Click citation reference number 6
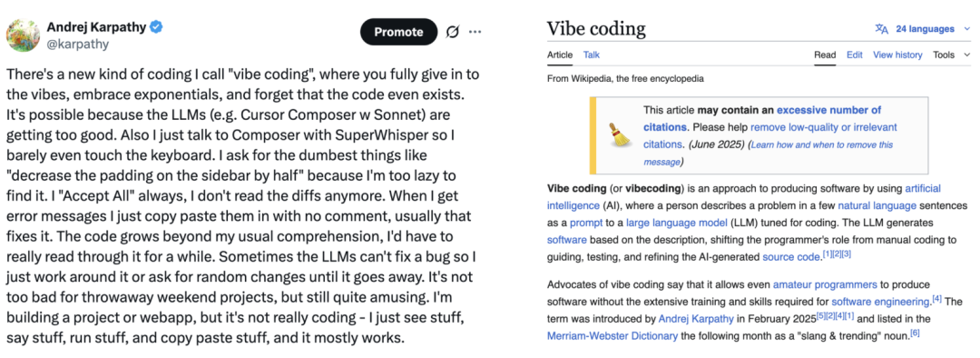This screenshot has width=980, height=358. tap(915, 333)
